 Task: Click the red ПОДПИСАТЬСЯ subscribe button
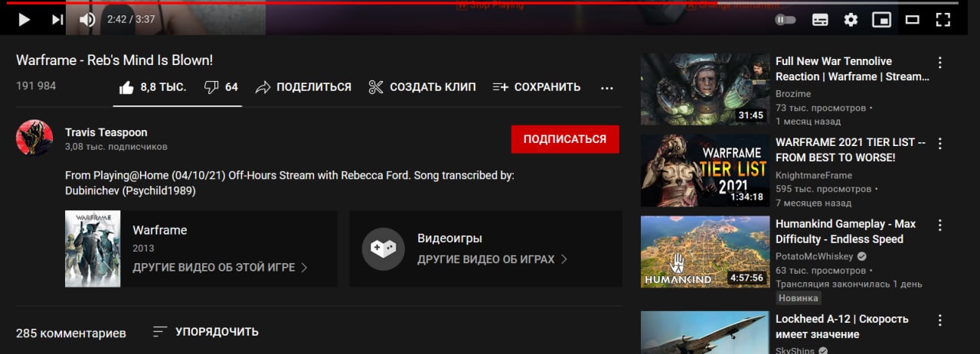tap(565, 139)
